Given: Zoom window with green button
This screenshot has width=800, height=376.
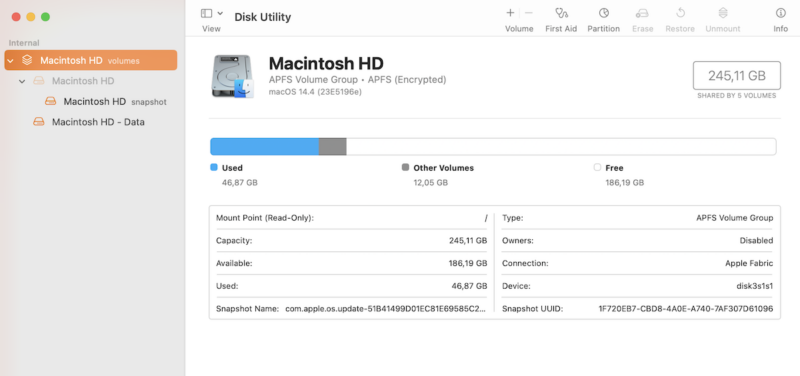Looking at the screenshot, I should pyautogui.click(x=45, y=17).
